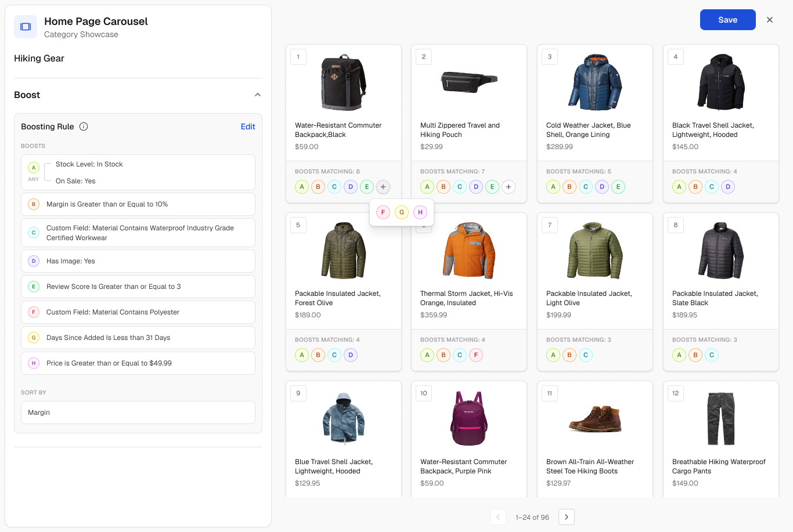Go to the next page of products
This screenshot has height=532, width=793.
[567, 517]
